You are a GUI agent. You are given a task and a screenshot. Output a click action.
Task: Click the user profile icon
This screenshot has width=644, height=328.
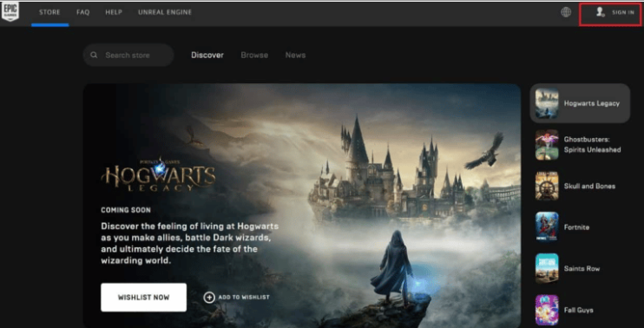coord(600,12)
